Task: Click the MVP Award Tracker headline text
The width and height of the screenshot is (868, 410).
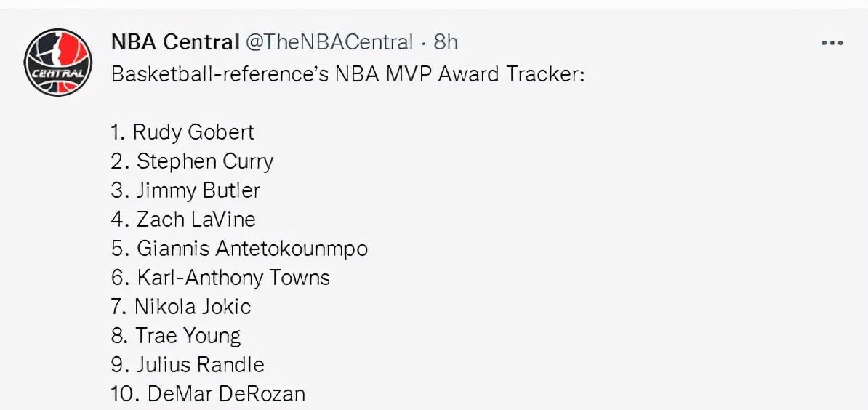Action: (x=347, y=73)
